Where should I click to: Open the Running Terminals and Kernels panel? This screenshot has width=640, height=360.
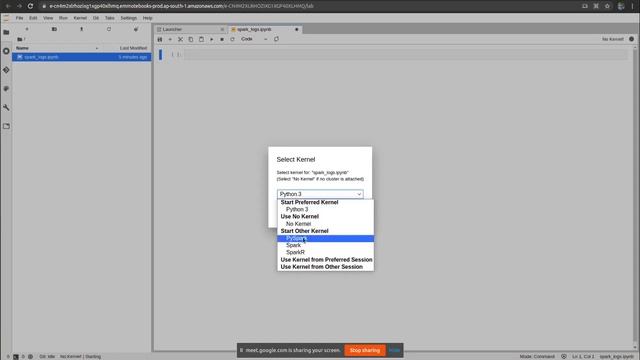click(6, 51)
